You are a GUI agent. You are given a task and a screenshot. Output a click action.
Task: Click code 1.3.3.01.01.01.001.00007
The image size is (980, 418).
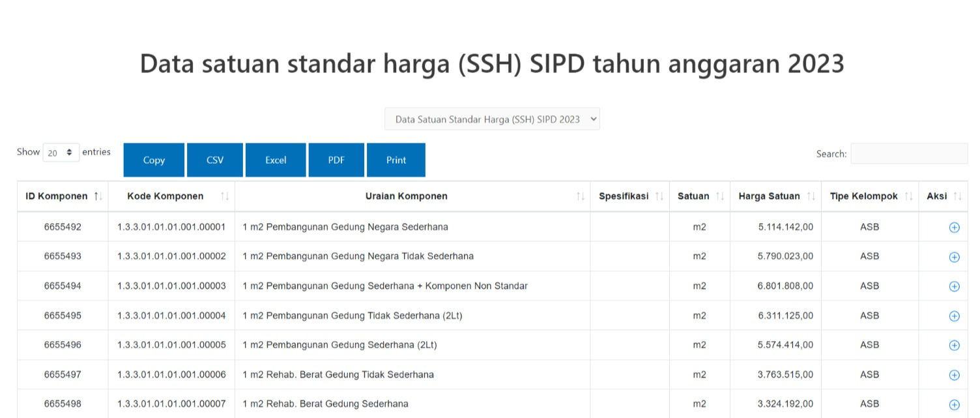point(171,404)
